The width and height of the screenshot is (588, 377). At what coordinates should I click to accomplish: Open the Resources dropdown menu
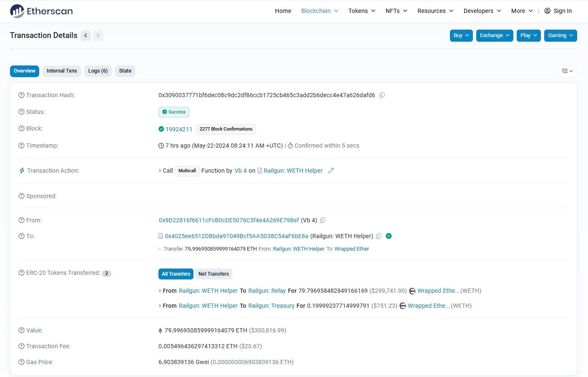(435, 11)
